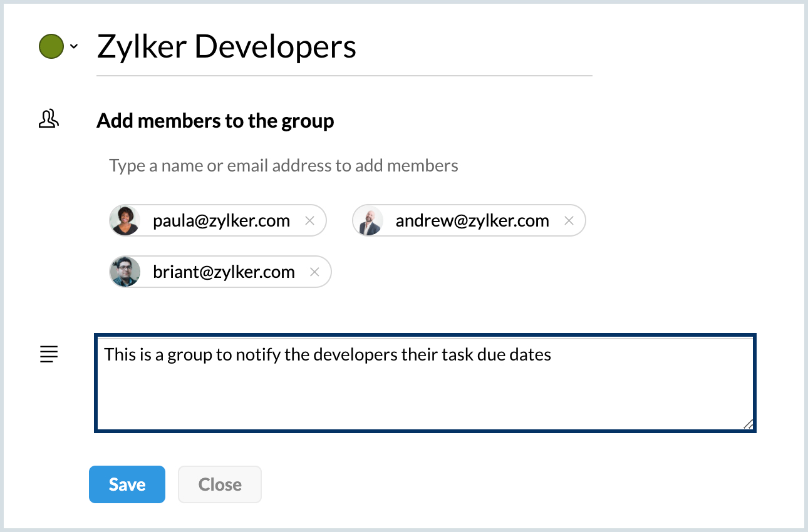This screenshot has height=532, width=808.
Task: Click the add members email input field
Action: (283, 166)
